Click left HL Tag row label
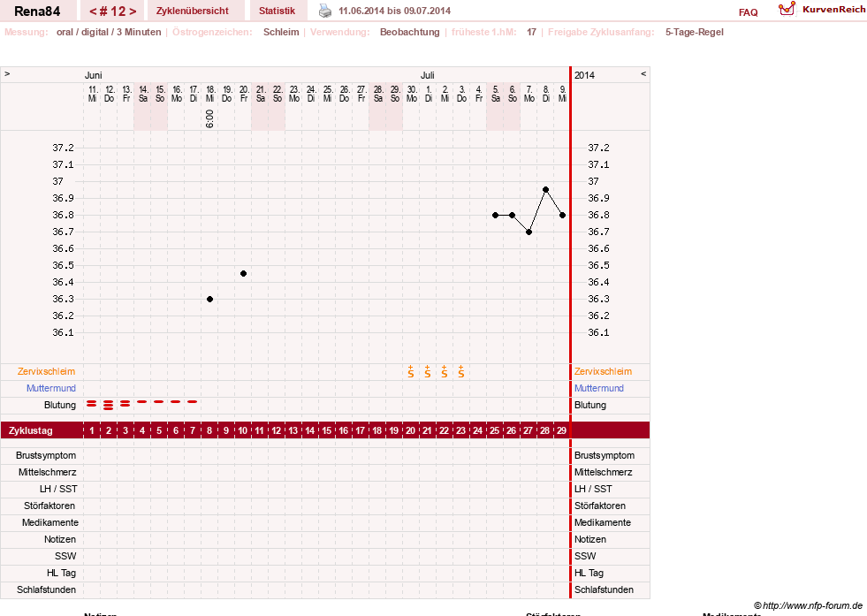The image size is (867, 616). point(61,573)
